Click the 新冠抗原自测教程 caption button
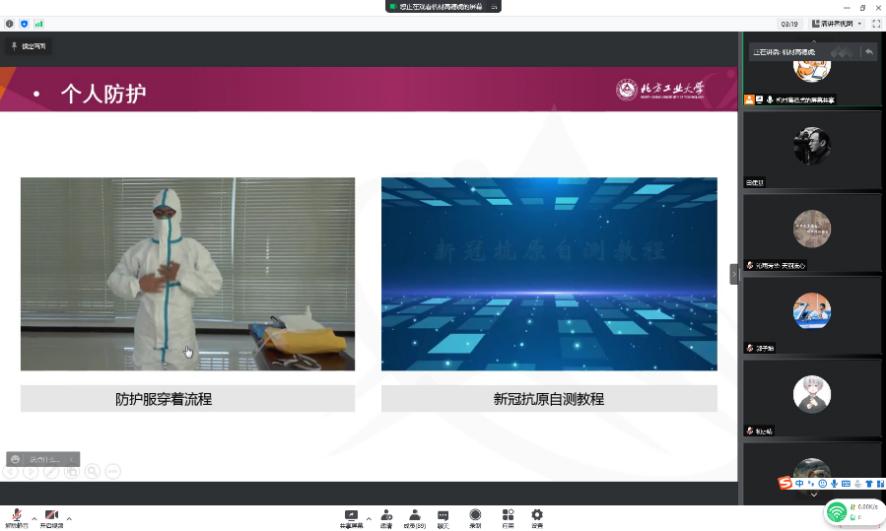This screenshot has height=531, width=886. click(x=549, y=399)
